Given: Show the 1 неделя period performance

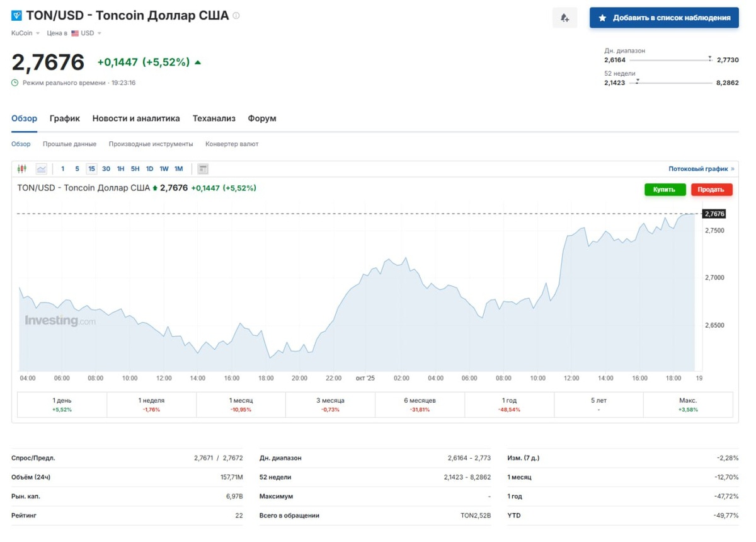Looking at the screenshot, I should tap(151, 405).
